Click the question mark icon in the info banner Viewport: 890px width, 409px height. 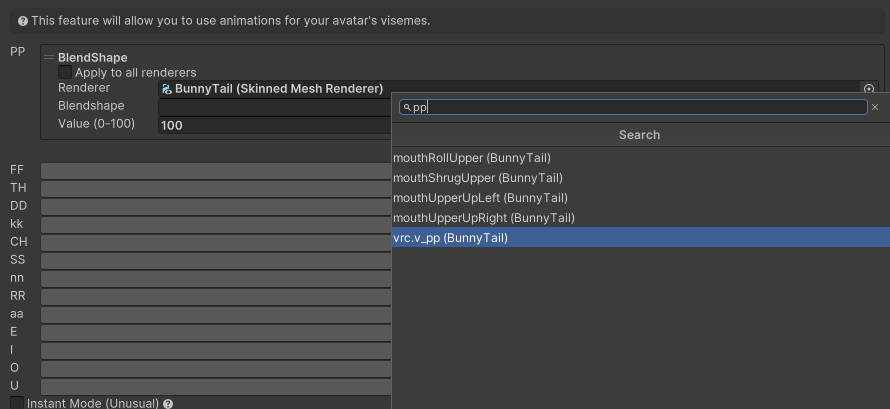tap(22, 21)
